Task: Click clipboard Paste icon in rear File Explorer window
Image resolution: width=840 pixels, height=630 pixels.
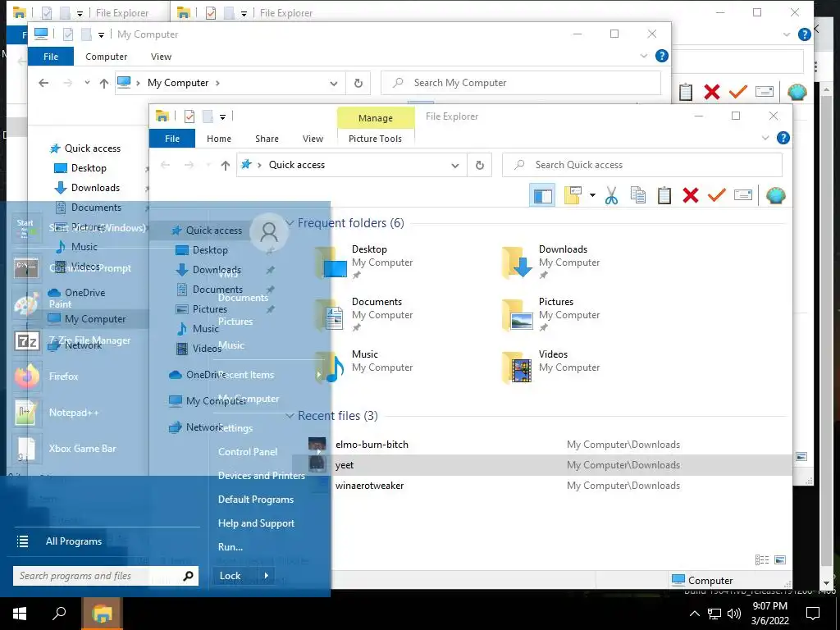Action: (x=686, y=92)
